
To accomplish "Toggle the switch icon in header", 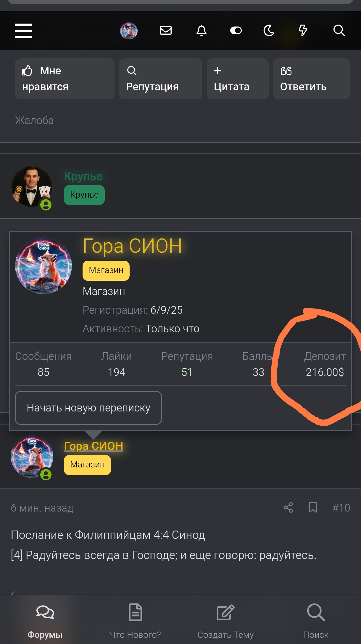I will point(236,31).
